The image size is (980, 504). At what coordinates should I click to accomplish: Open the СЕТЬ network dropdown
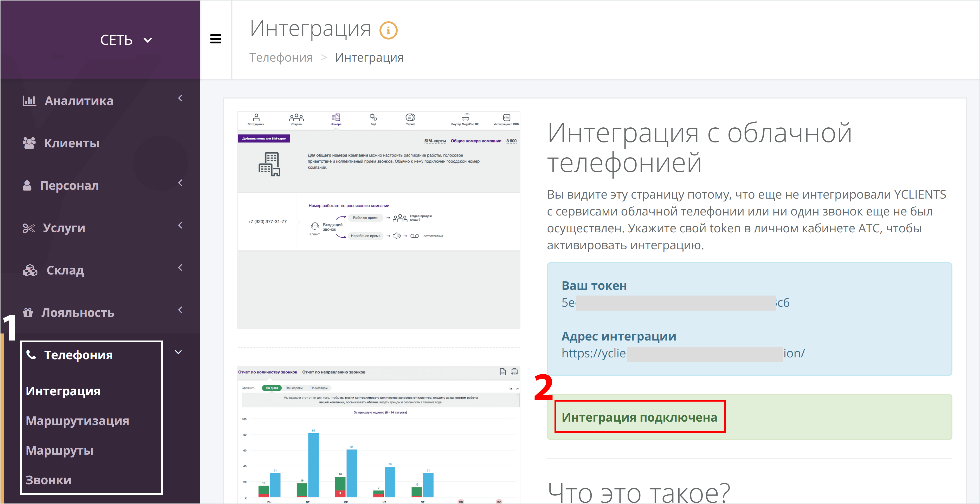tap(126, 40)
